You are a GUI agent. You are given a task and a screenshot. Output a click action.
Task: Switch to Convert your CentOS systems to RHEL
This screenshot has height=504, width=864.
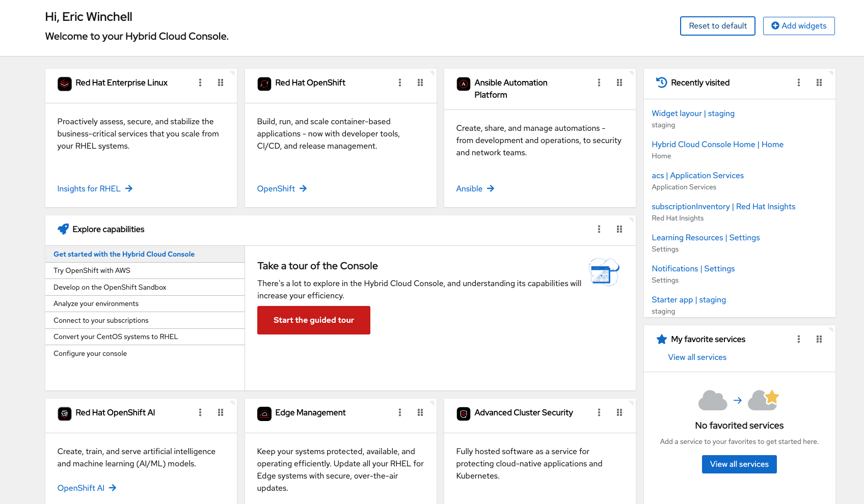tap(116, 337)
